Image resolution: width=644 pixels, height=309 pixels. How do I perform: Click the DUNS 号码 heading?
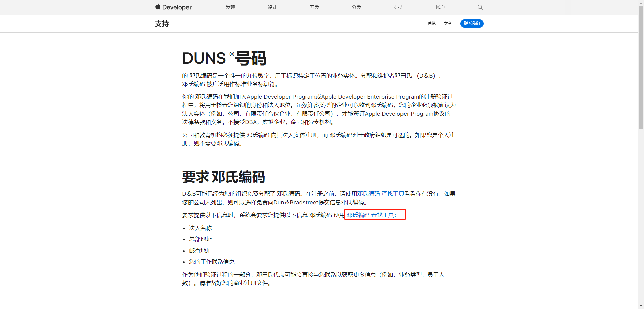point(224,58)
